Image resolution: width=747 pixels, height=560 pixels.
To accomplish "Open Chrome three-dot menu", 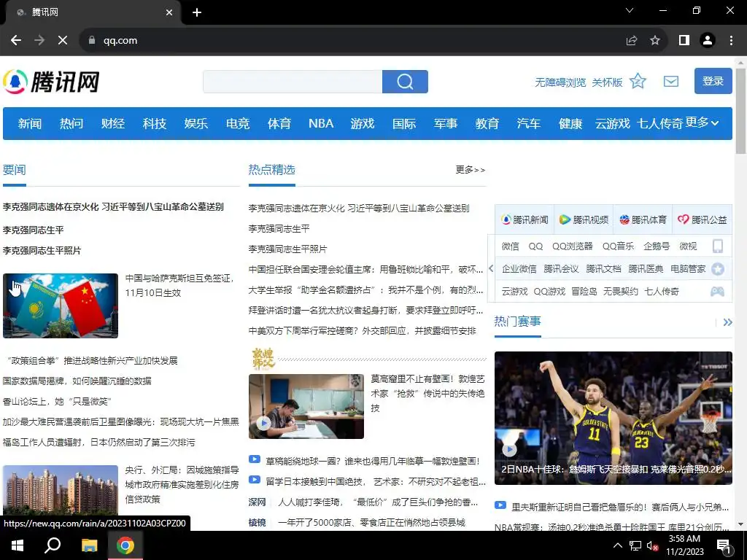I will [731, 41].
